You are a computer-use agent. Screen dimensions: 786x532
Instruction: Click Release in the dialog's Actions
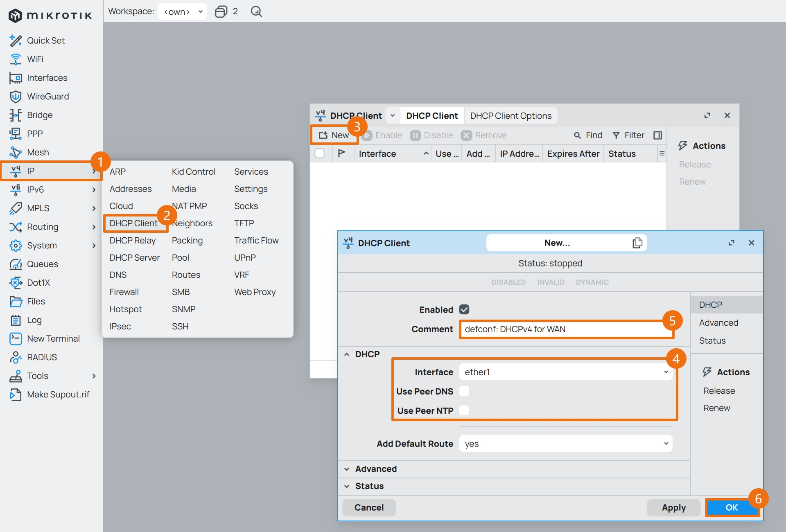point(719,391)
